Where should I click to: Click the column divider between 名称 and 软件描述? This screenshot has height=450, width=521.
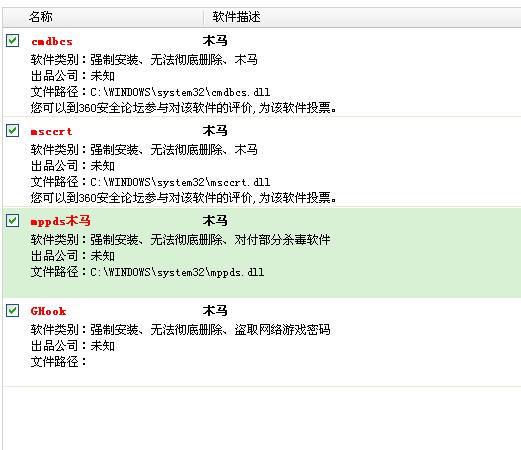click(x=203, y=17)
